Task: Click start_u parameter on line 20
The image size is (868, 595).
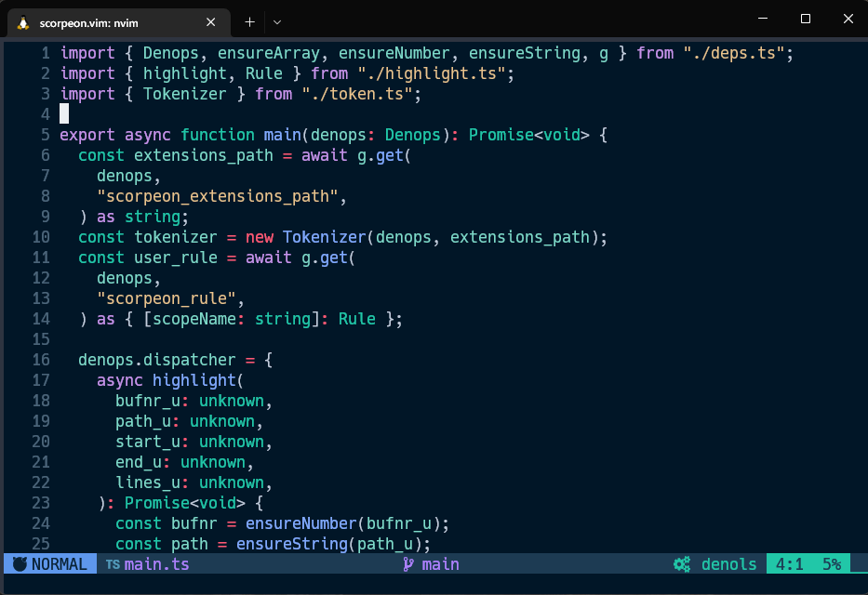Action: click(x=148, y=442)
